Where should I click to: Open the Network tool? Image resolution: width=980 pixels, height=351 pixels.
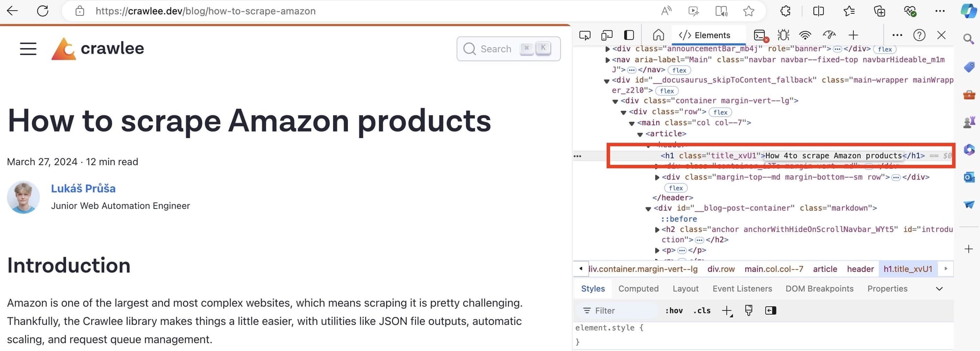tap(805, 35)
